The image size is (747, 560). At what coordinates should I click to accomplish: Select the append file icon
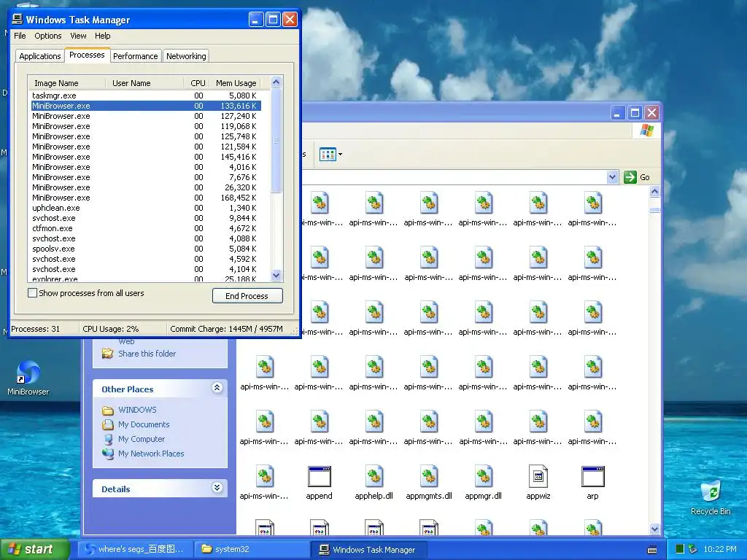pos(320,477)
